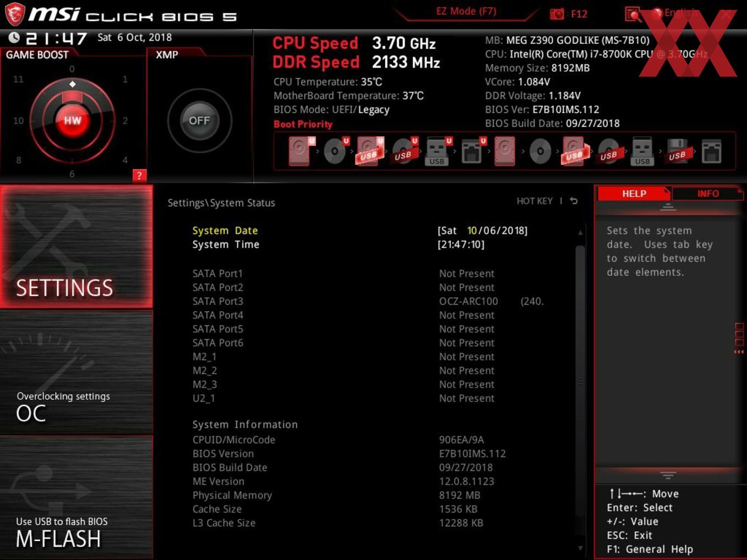Open the HOT KEY menu

click(534, 201)
